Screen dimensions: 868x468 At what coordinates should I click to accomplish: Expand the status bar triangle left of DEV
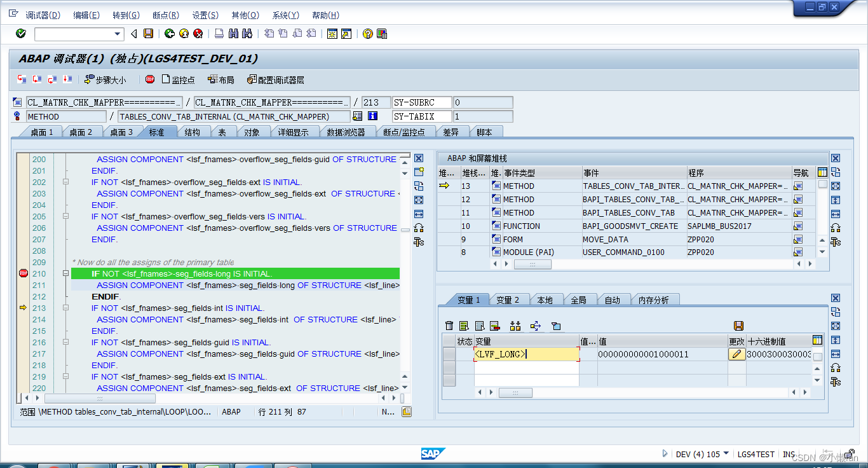pyautogui.click(x=665, y=454)
